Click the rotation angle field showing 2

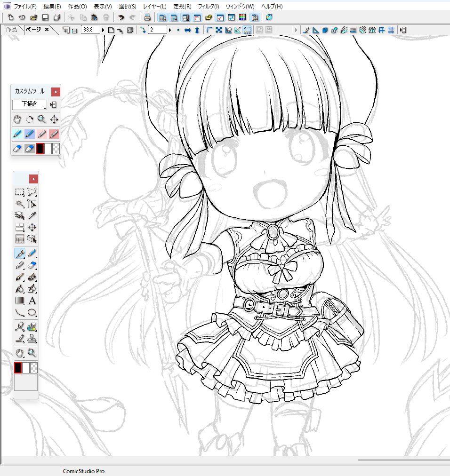click(x=157, y=30)
